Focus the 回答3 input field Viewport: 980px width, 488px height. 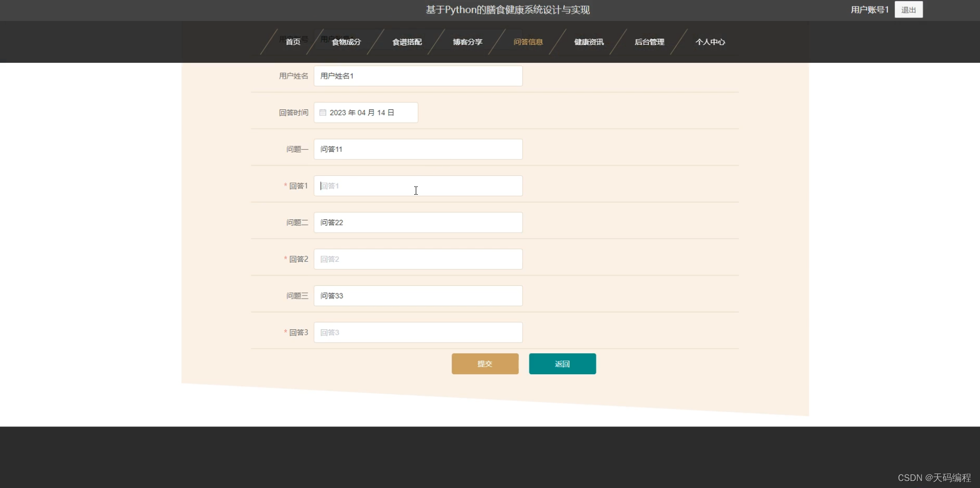click(418, 332)
